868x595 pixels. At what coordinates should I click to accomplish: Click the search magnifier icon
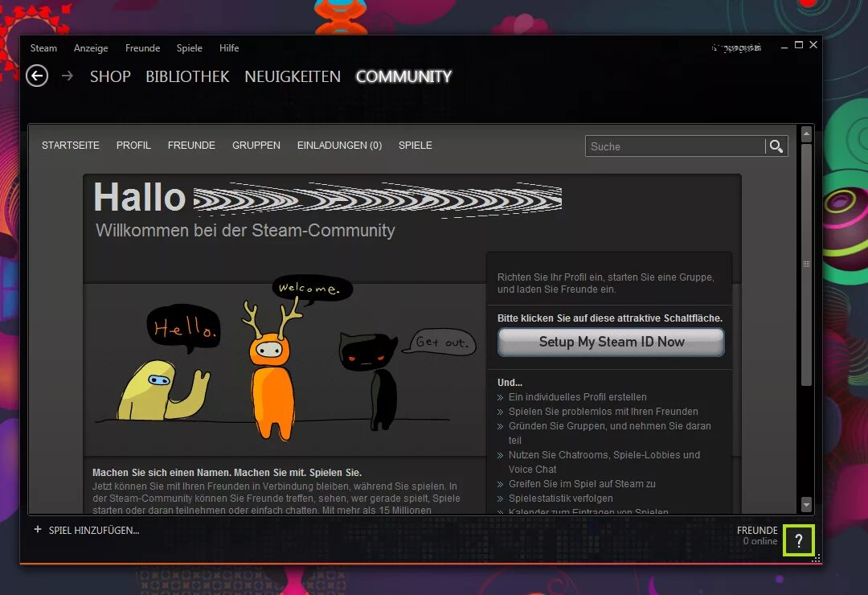pos(776,146)
